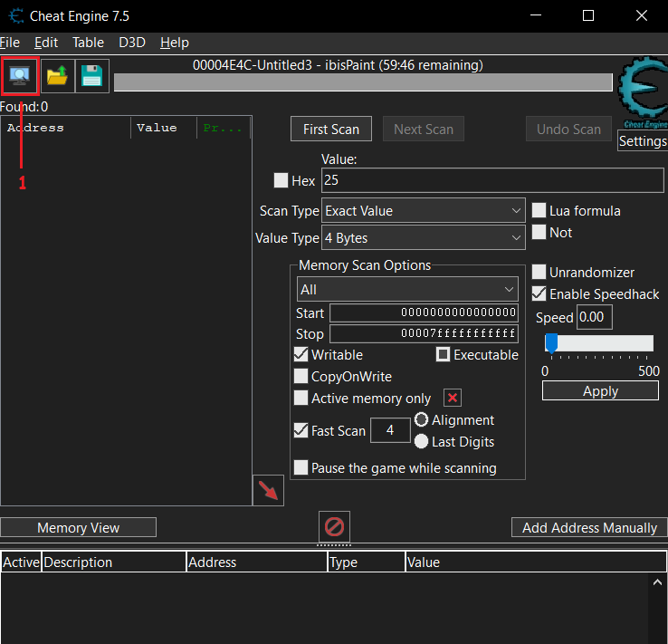Click the Stop address field
668x644 pixels.
424,333
